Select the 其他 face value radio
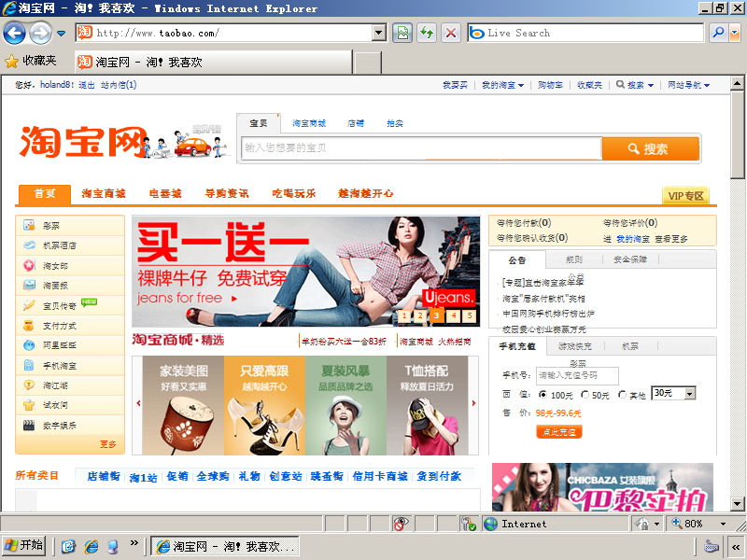747x560 pixels. click(622, 395)
